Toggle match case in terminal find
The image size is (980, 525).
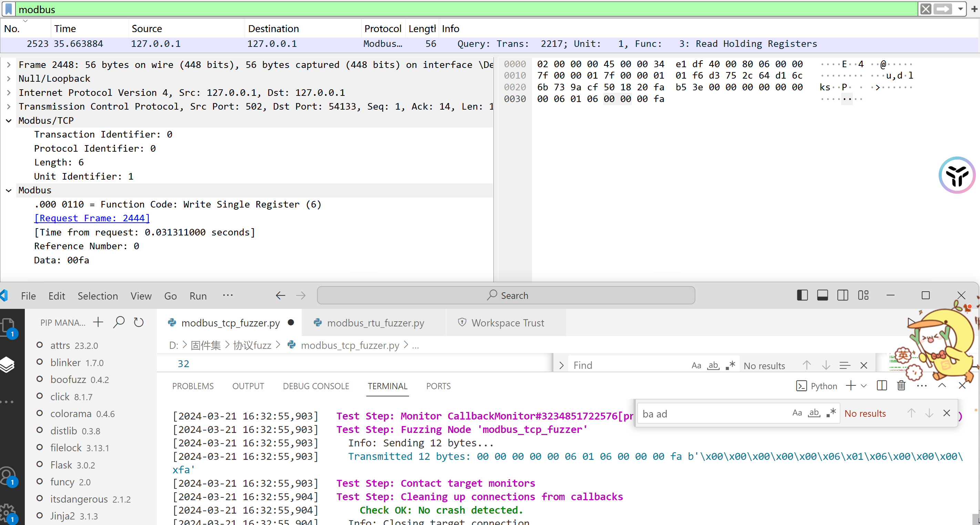click(797, 413)
